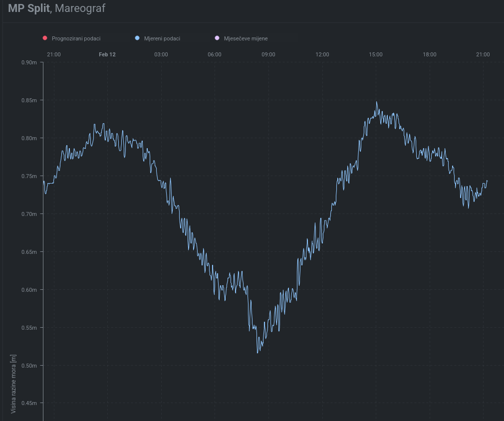The width and height of the screenshot is (504, 421).
Task: Click the 0.50m y-axis label
Action: (29, 366)
